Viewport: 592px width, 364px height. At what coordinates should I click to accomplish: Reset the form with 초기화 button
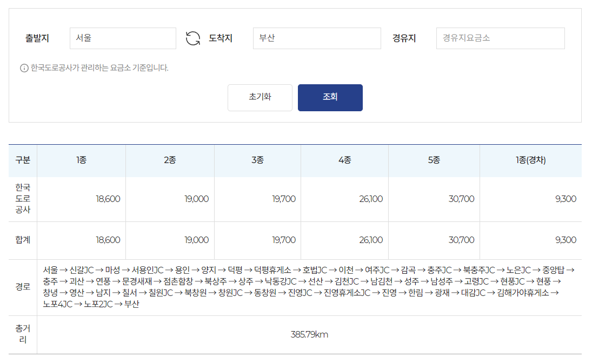click(x=260, y=97)
